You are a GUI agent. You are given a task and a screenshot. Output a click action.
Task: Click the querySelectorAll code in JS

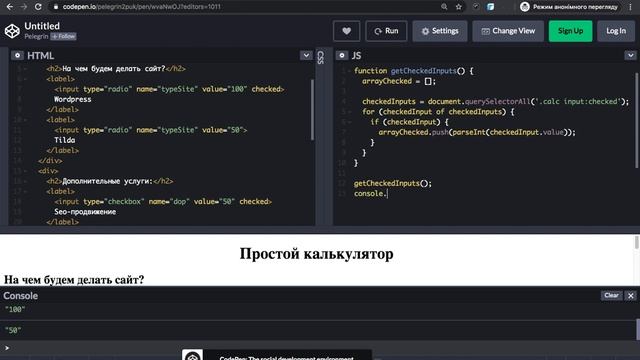[497, 102]
